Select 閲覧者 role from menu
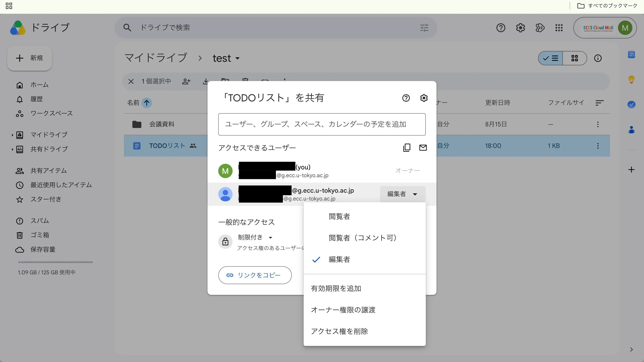The width and height of the screenshot is (644, 362). [364, 216]
